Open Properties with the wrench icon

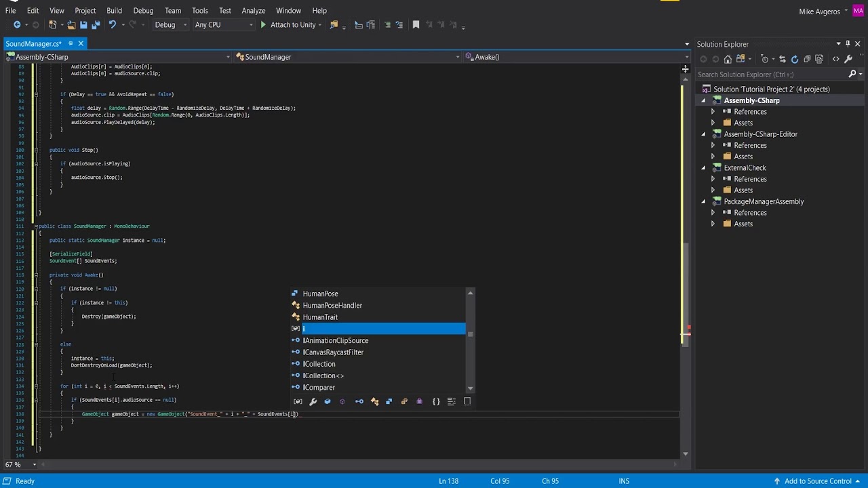[848, 59]
